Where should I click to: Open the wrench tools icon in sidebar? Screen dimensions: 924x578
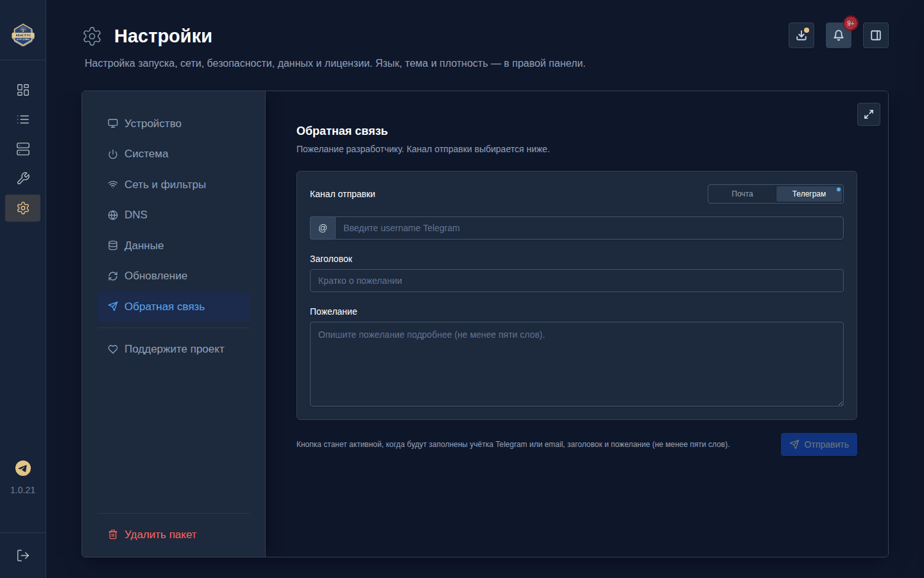point(23,179)
